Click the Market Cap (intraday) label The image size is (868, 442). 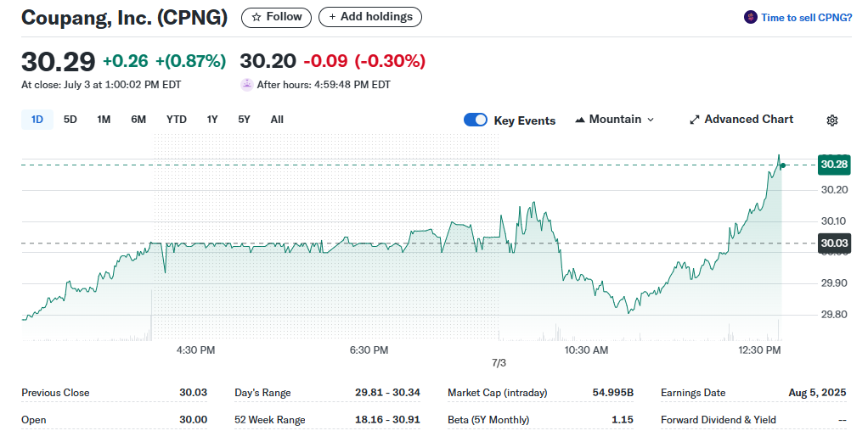click(x=497, y=393)
